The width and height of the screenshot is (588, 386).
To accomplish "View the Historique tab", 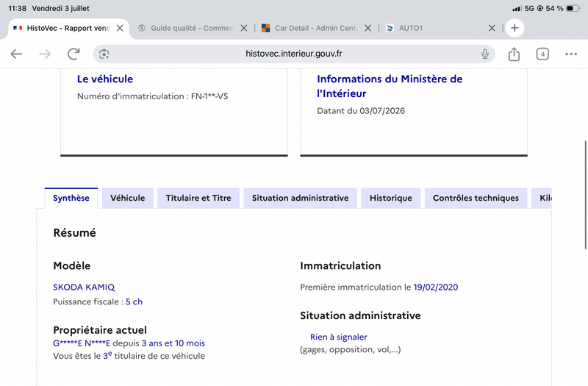I will point(391,198).
